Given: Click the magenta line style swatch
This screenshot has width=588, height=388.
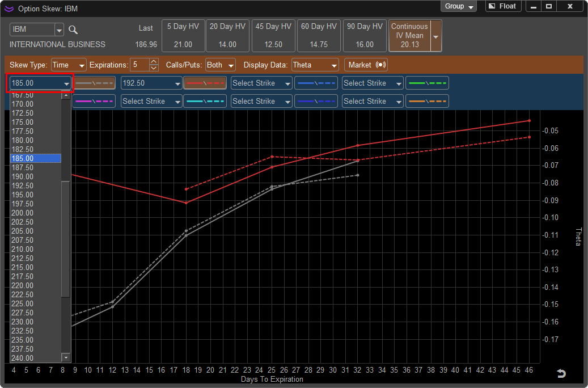Looking at the screenshot, I should point(94,102).
